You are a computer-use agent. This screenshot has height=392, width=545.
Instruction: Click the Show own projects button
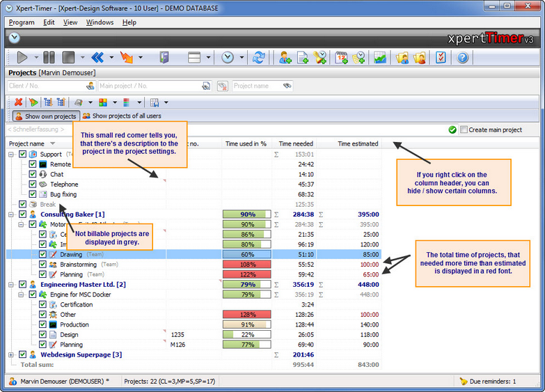(46, 116)
